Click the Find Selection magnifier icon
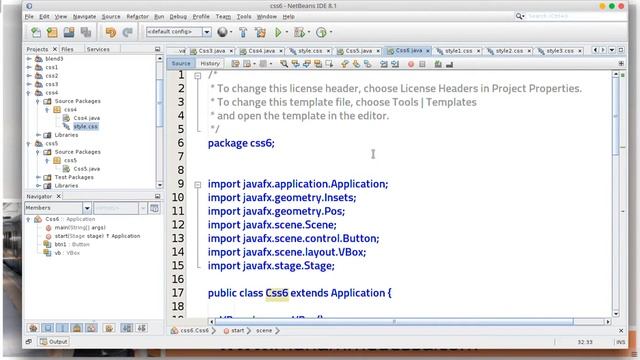The image size is (640, 360). point(284,64)
